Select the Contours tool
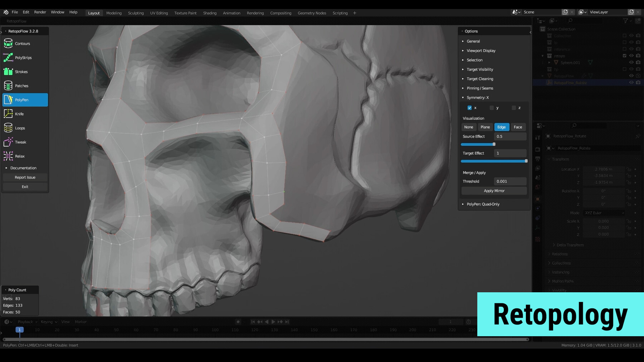 coord(22,43)
